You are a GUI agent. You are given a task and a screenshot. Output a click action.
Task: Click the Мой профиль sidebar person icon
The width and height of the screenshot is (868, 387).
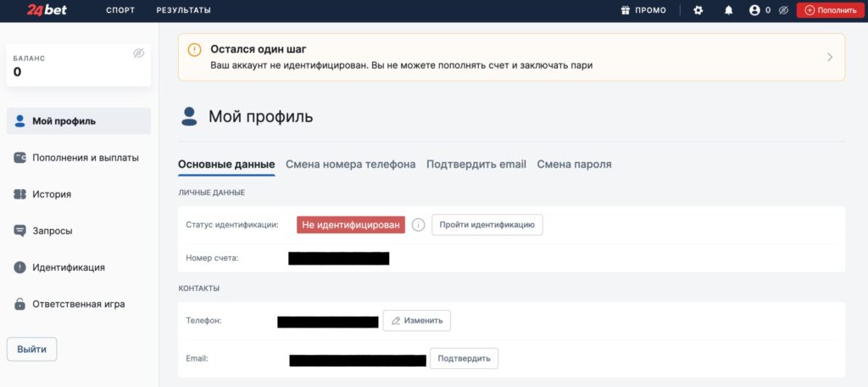[x=20, y=121]
